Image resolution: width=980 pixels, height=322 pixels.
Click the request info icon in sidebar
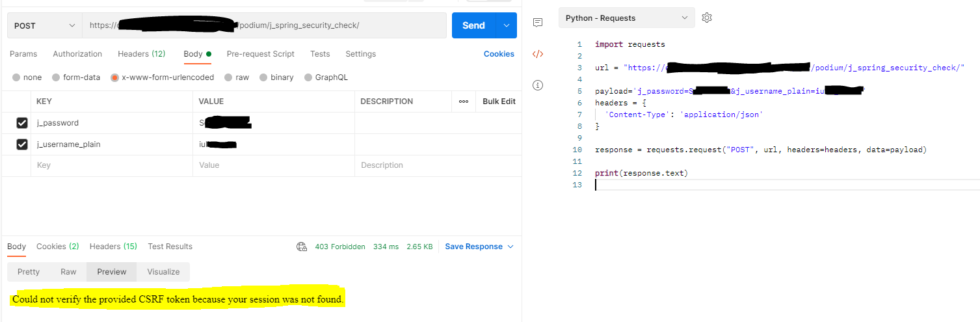(538, 85)
